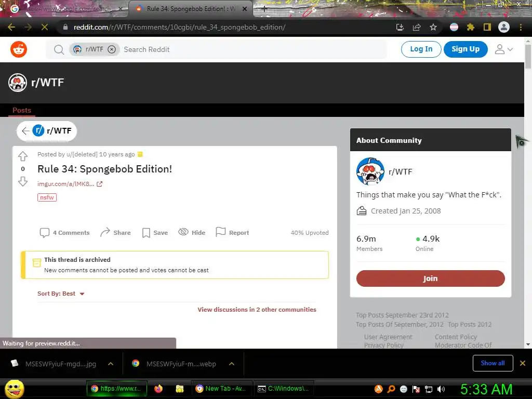Upvote the Spongebob Edition post
The width and height of the screenshot is (532, 399).
tap(23, 156)
